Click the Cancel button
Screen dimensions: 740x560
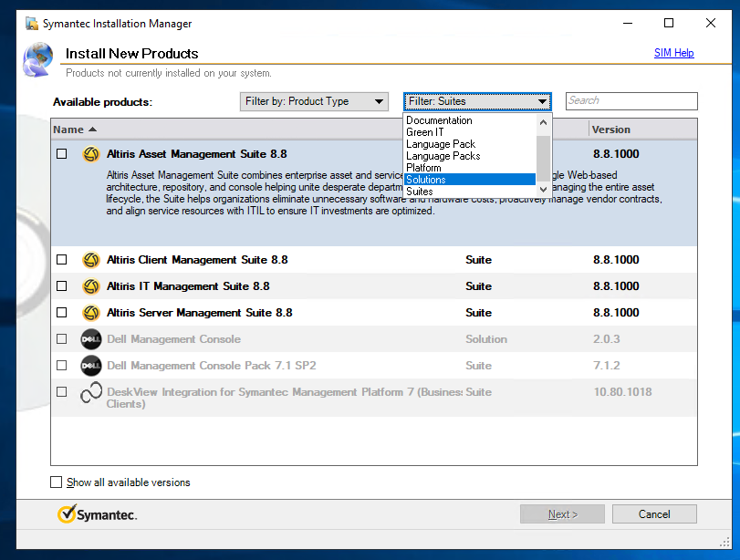tap(654, 513)
